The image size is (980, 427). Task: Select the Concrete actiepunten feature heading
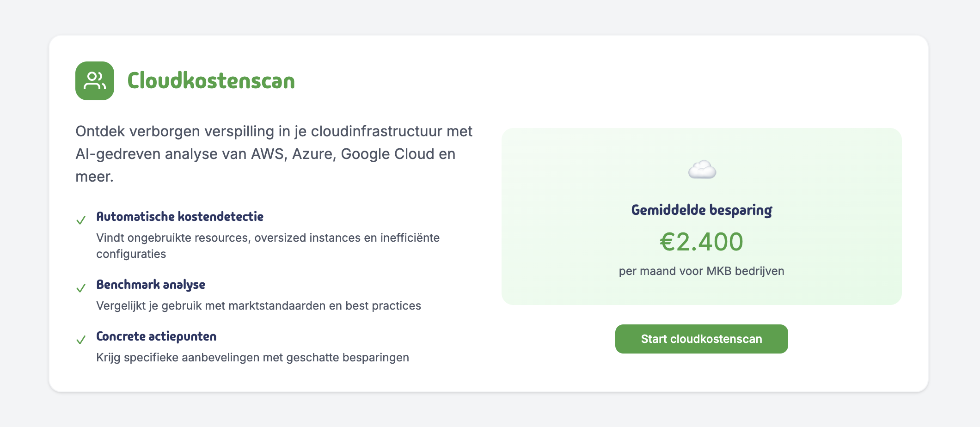coord(156,336)
